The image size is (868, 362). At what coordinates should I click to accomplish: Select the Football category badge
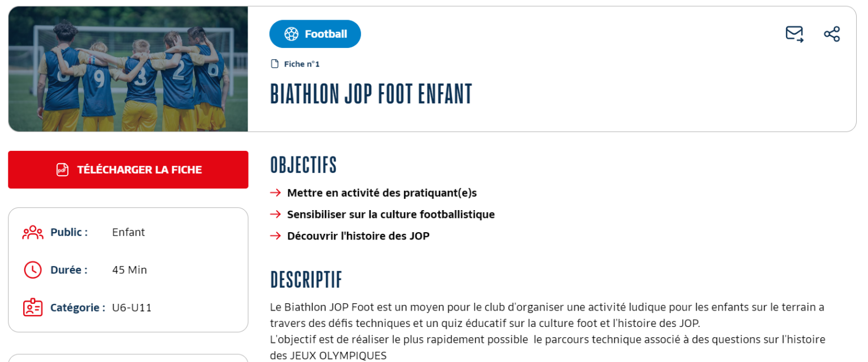[315, 34]
